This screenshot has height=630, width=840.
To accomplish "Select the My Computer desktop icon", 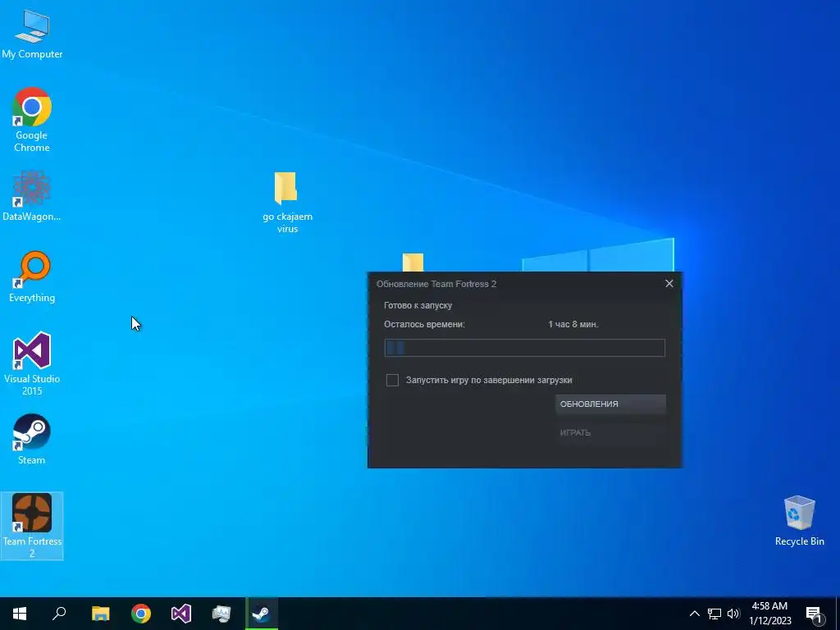I will click(x=32, y=34).
